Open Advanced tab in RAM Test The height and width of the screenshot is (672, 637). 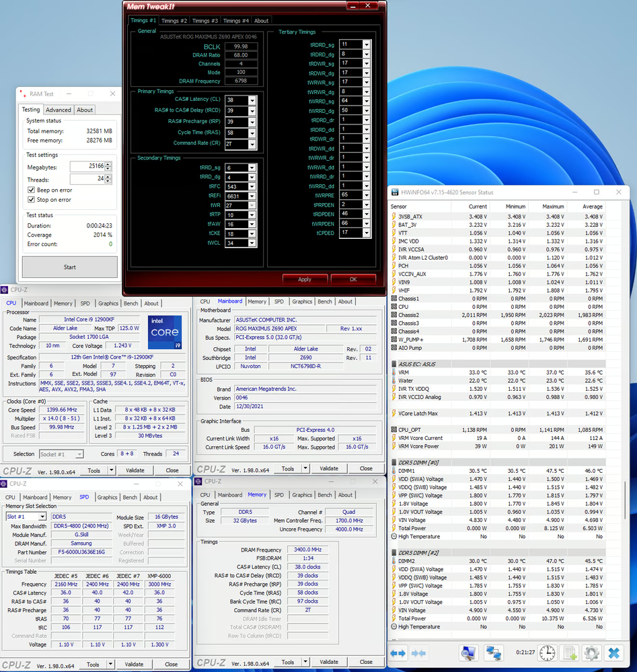pos(59,110)
